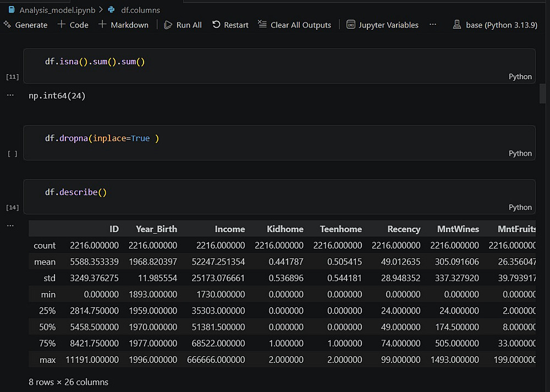Click the Year_Birth column header
The width and height of the screenshot is (550, 392).
click(x=156, y=229)
